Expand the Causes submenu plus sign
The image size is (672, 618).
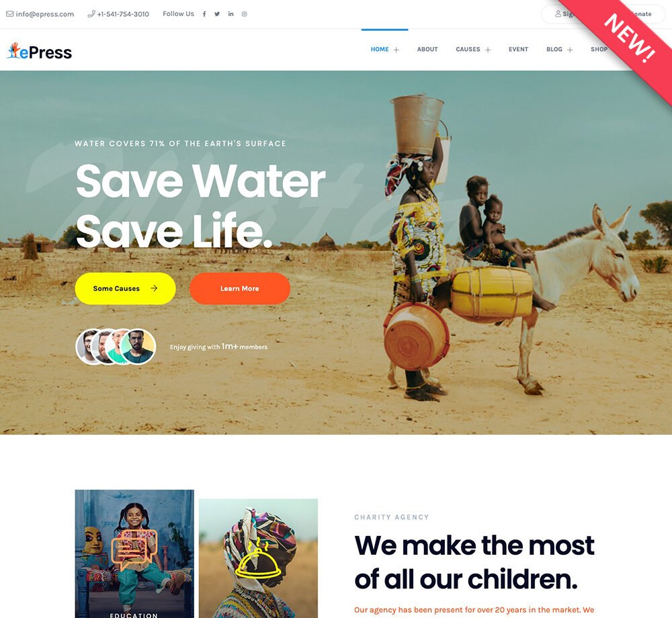488,50
